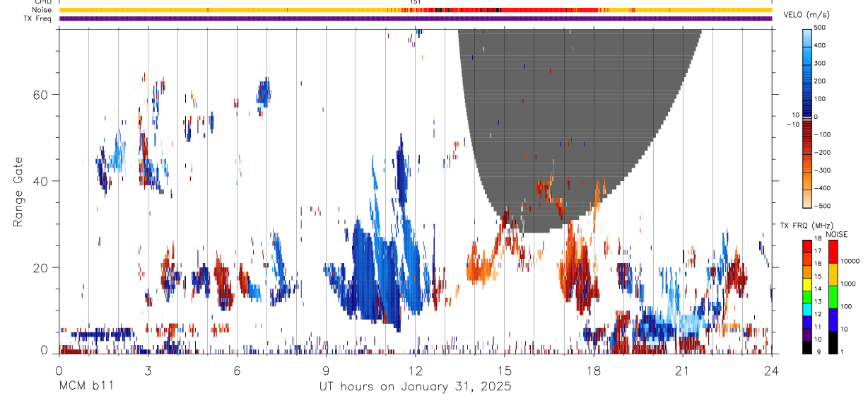
Task: Click the '24' UT hour tick label
Action: pyautogui.click(x=771, y=371)
